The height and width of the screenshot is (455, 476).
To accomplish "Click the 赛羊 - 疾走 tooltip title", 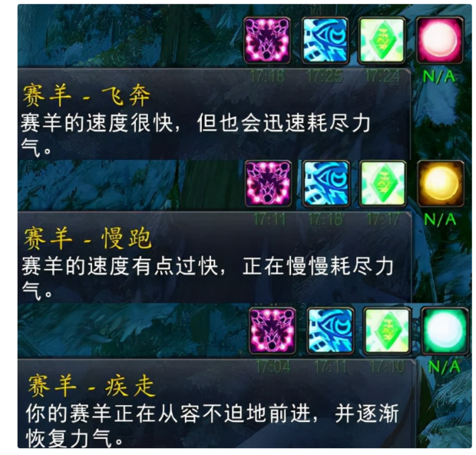I will click(91, 386).
